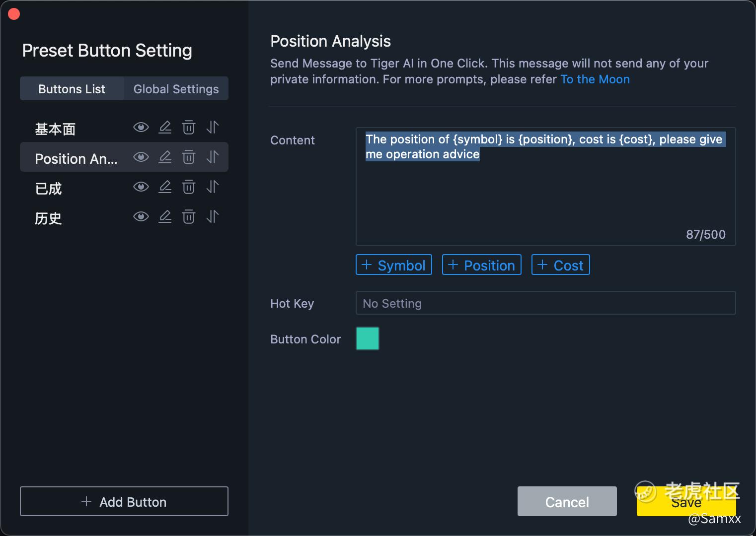The width and height of the screenshot is (756, 536).
Task: Hide the Position Analysis button
Action: (141, 157)
